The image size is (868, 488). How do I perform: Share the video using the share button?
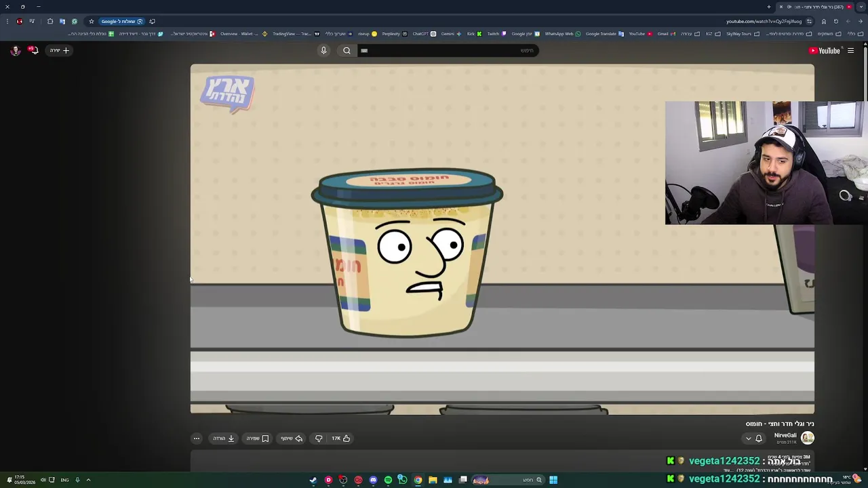(292, 439)
